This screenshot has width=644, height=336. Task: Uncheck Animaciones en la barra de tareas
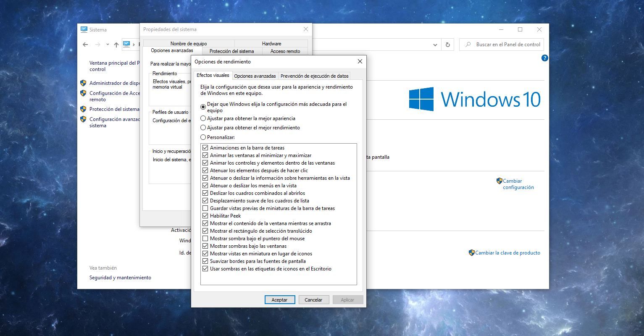pos(205,148)
